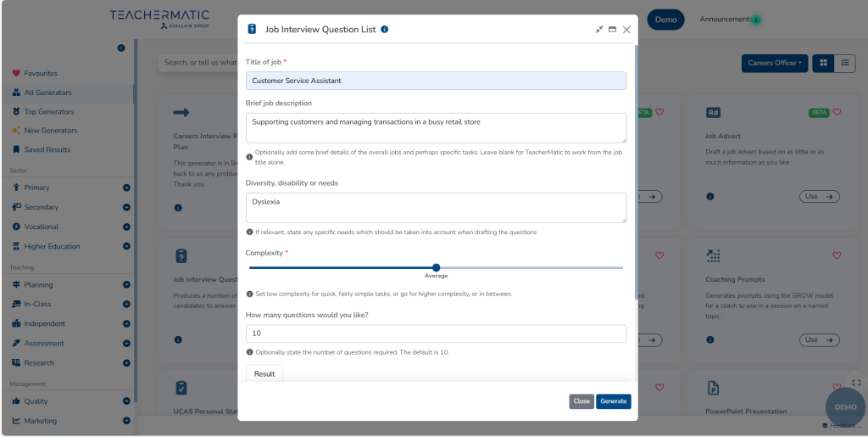
Task: Expand the Planning plus icon
Action: 126,285
